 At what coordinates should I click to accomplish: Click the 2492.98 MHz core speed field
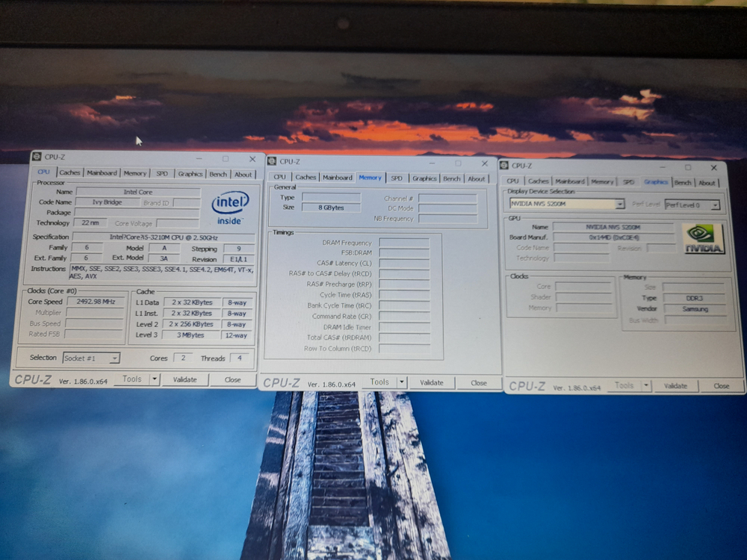96,302
